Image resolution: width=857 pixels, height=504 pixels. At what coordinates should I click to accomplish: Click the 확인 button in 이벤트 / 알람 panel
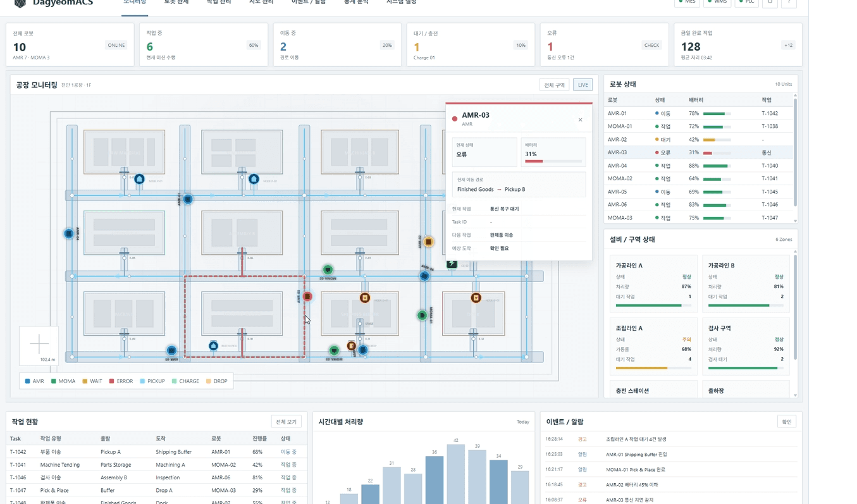point(787,422)
